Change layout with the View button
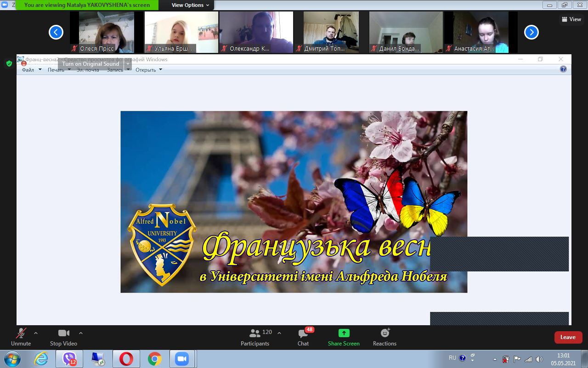Image resolution: width=588 pixels, height=368 pixels. click(571, 19)
